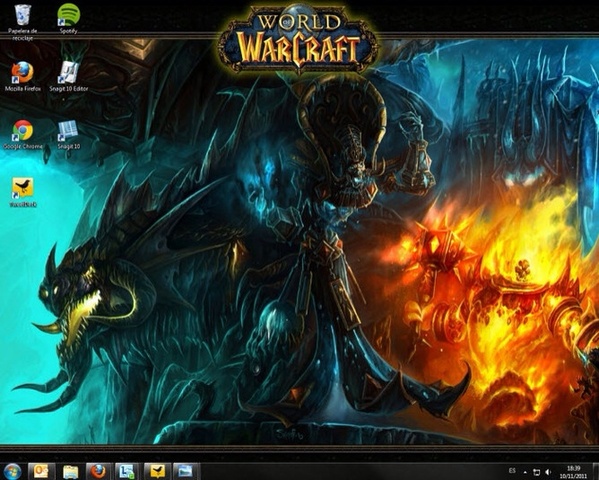Switch to Firefox in the taskbar
The height and width of the screenshot is (480, 599).
click(99, 471)
